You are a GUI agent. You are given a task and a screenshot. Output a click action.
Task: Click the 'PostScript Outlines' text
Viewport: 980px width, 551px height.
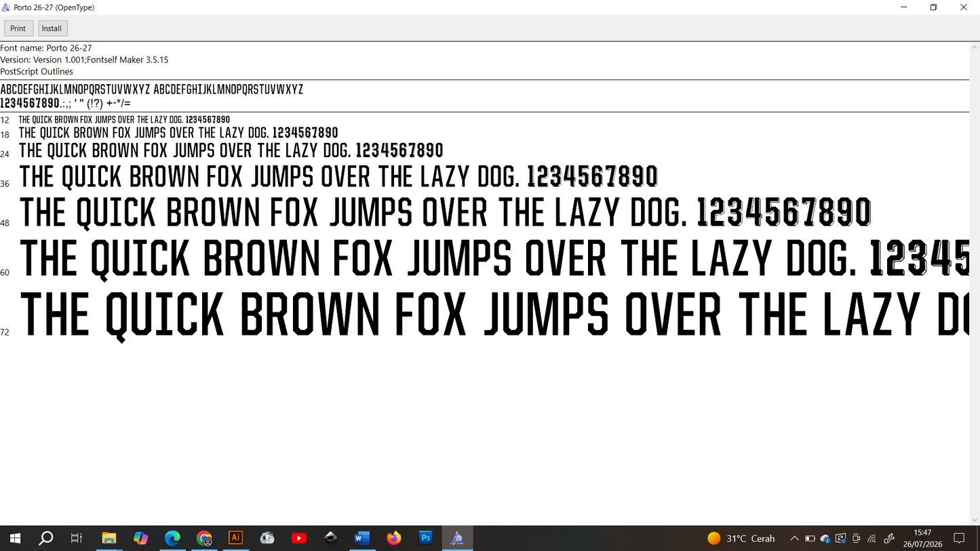click(x=37, y=71)
